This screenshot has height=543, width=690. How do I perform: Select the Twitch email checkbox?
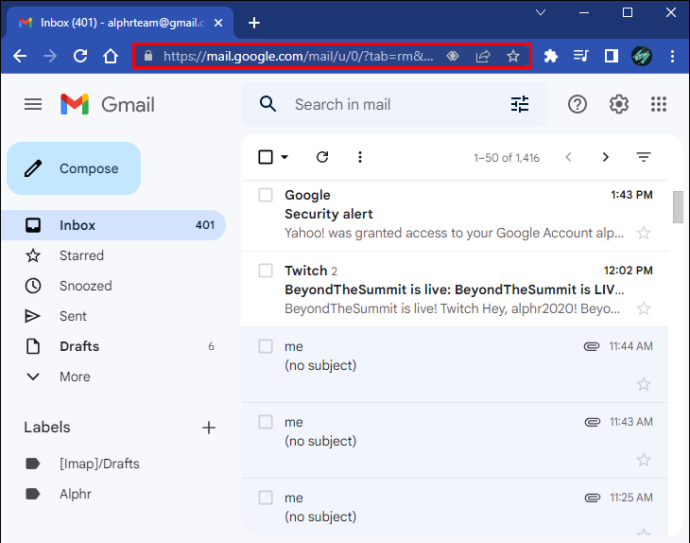click(265, 270)
